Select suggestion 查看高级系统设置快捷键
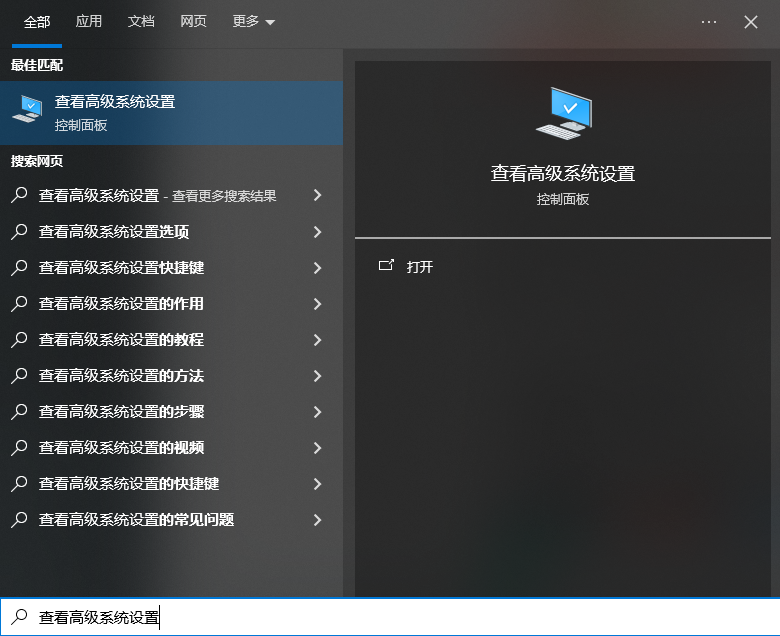 171,268
